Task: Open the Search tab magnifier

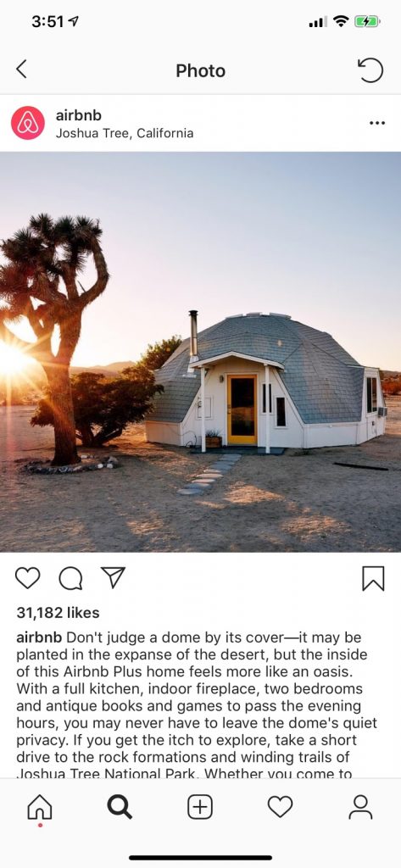Action: [120, 807]
